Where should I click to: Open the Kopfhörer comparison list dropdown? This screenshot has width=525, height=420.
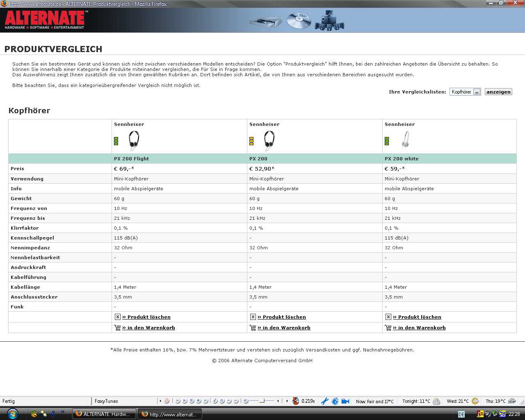(465, 92)
